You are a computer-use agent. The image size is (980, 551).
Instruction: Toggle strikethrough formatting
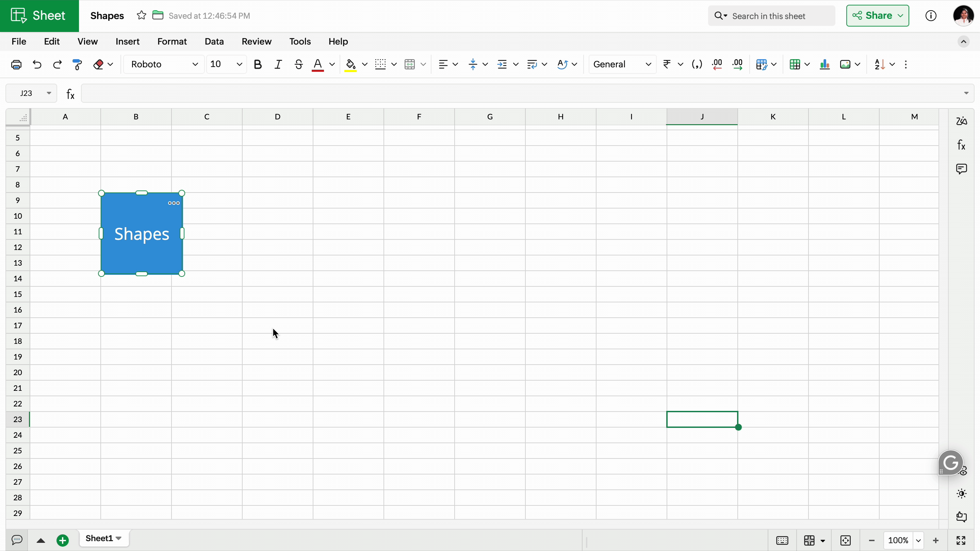[x=299, y=64]
